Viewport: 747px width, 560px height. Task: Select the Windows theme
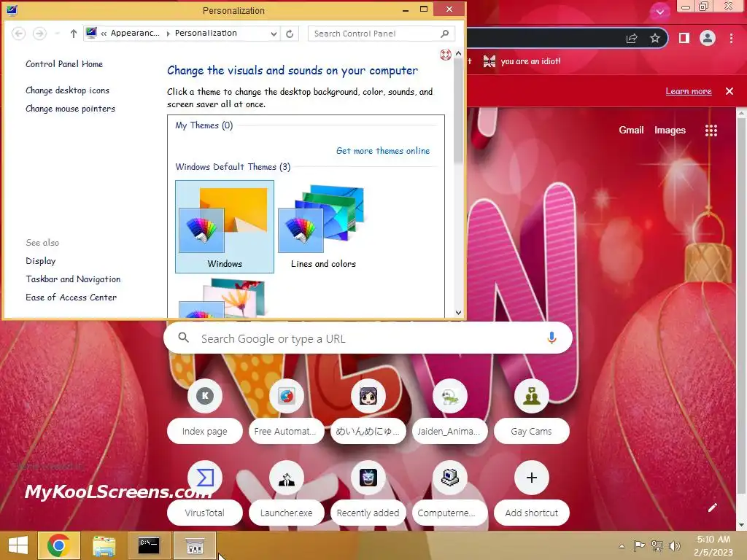pos(225,227)
